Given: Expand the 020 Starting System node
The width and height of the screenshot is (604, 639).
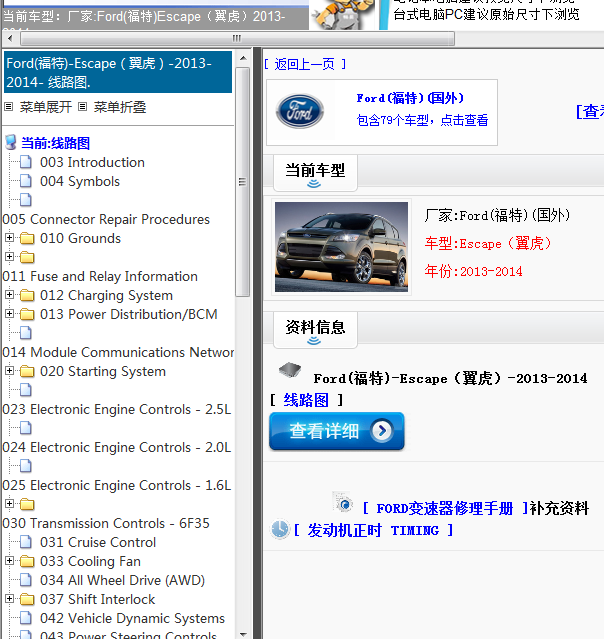Looking at the screenshot, I should coord(9,370).
